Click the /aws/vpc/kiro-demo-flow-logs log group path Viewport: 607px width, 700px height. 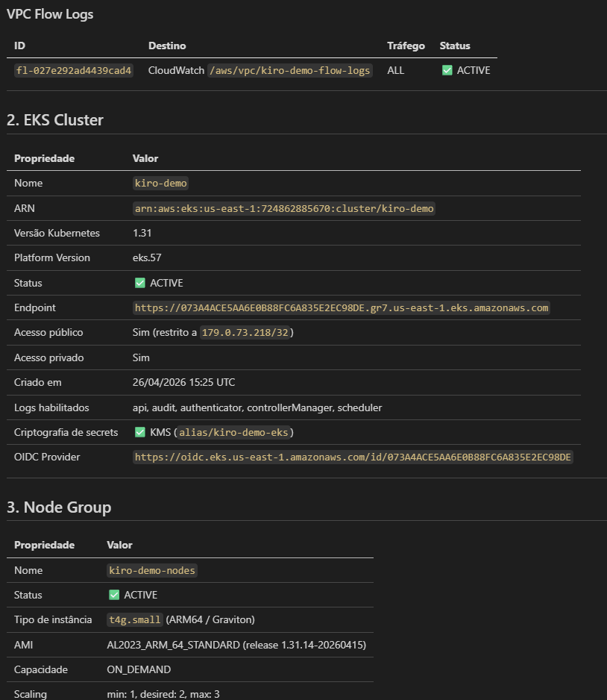click(289, 70)
